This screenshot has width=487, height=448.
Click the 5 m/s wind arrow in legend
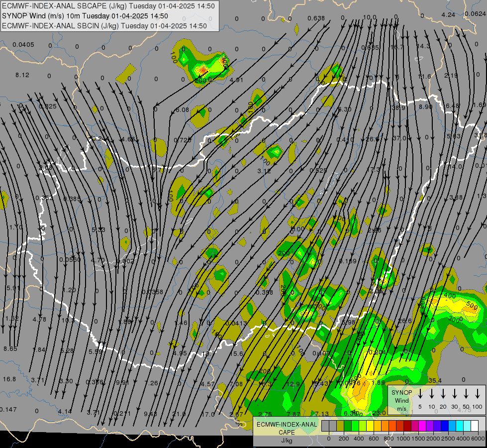[x=420, y=394]
